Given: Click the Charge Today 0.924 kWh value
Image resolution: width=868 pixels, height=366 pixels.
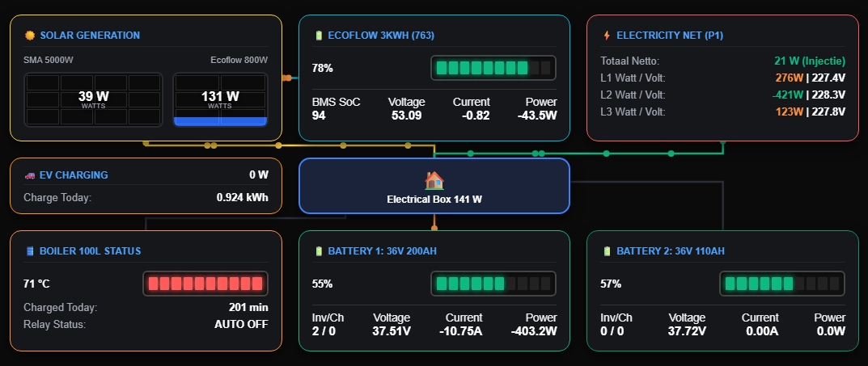Looking at the screenshot, I should click(x=243, y=197).
